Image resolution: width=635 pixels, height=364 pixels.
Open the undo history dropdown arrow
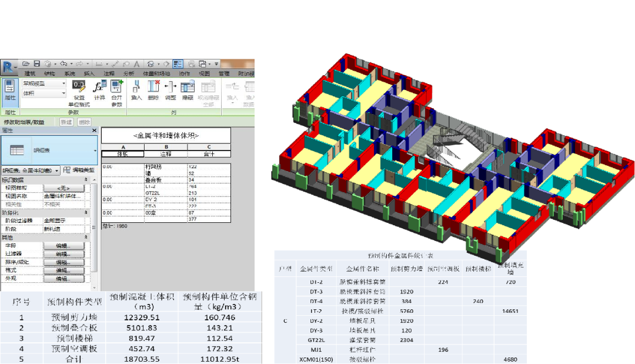coord(71,64)
